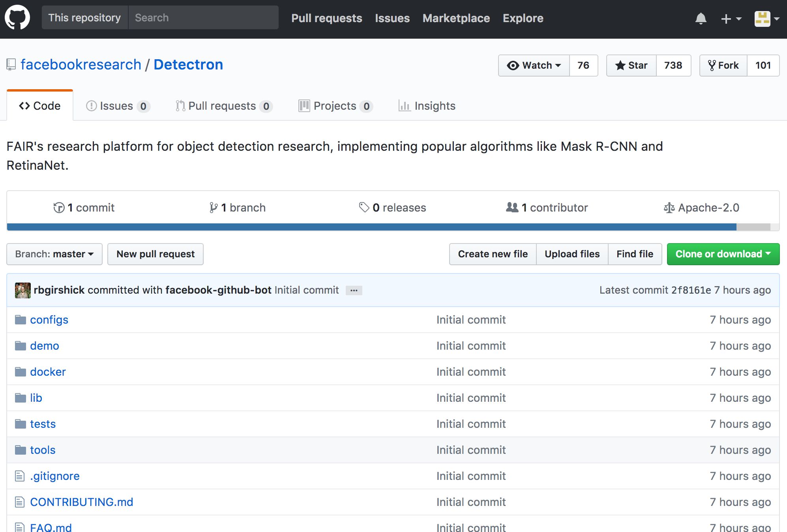
Task: Open the notifications bell
Action: [x=701, y=19]
